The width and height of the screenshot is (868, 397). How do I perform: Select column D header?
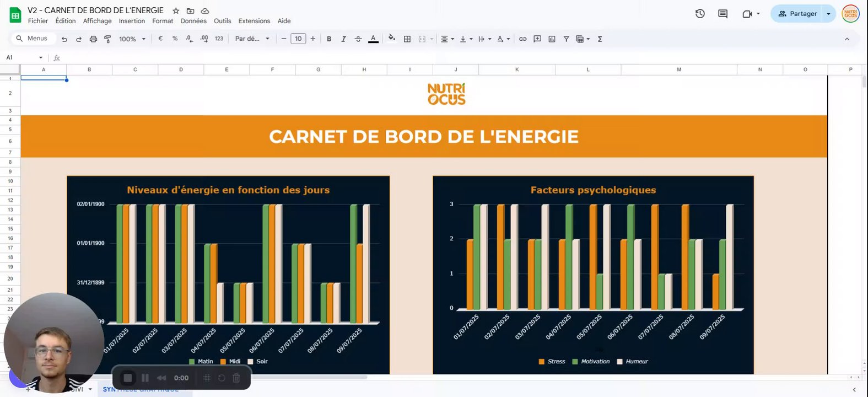[181, 69]
